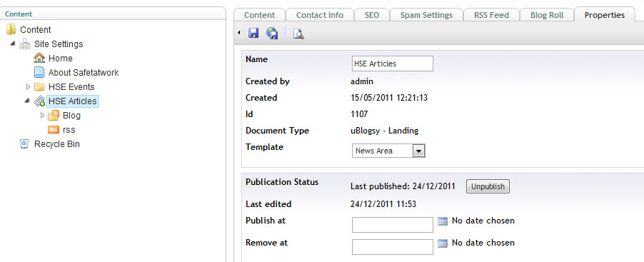Click the Created date 15/05/2011 12:21:13
Viewport: 644px width, 262px height.
point(389,98)
